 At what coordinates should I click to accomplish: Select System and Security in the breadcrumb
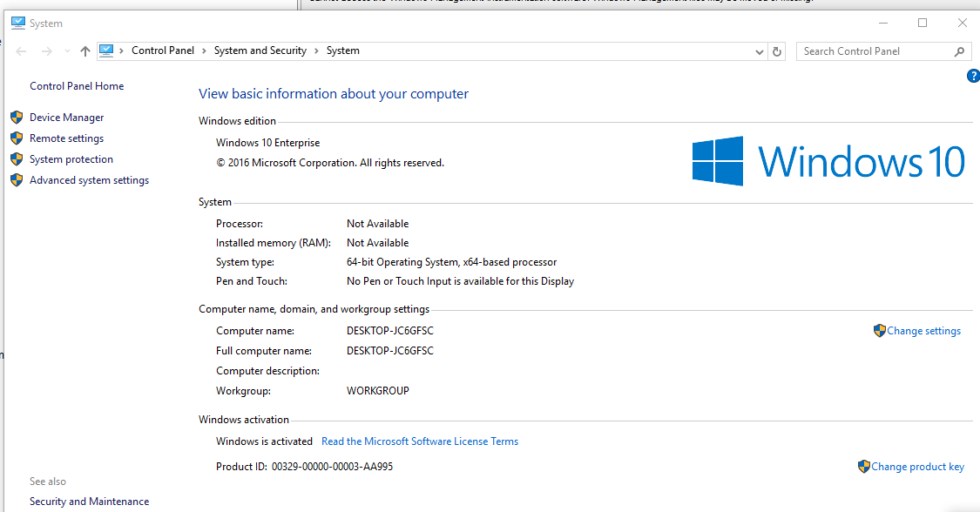260,51
